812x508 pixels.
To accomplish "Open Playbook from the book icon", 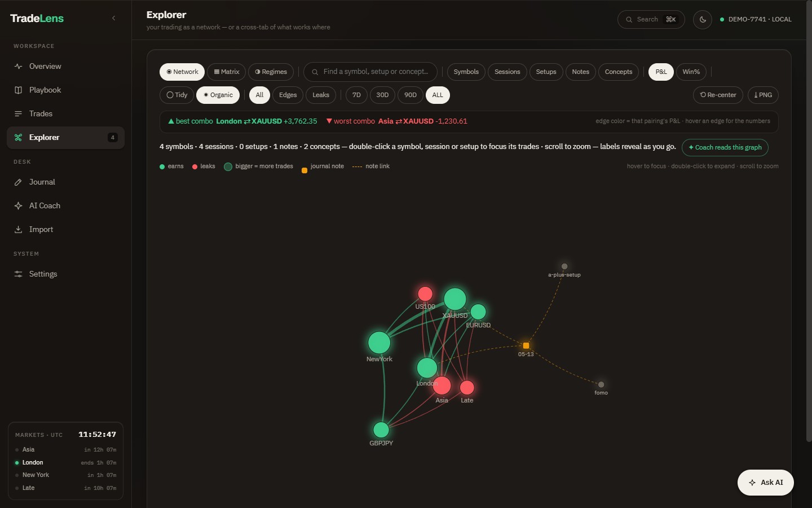I will pyautogui.click(x=18, y=90).
